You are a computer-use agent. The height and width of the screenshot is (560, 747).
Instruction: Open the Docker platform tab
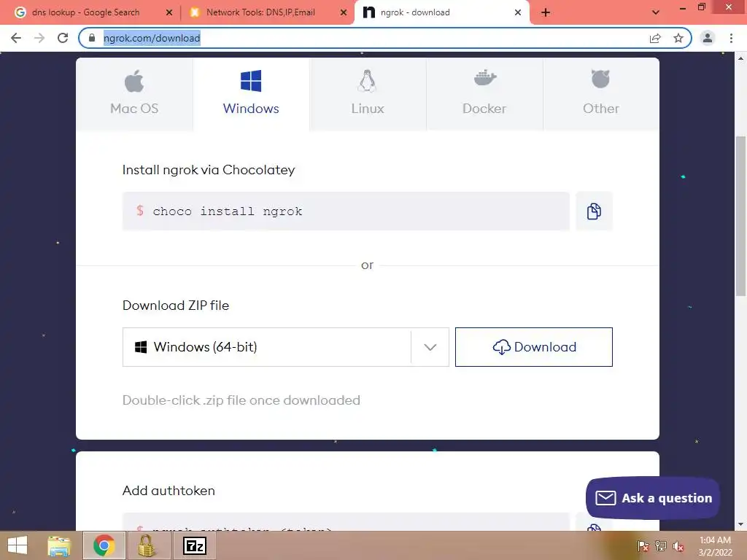click(x=484, y=94)
